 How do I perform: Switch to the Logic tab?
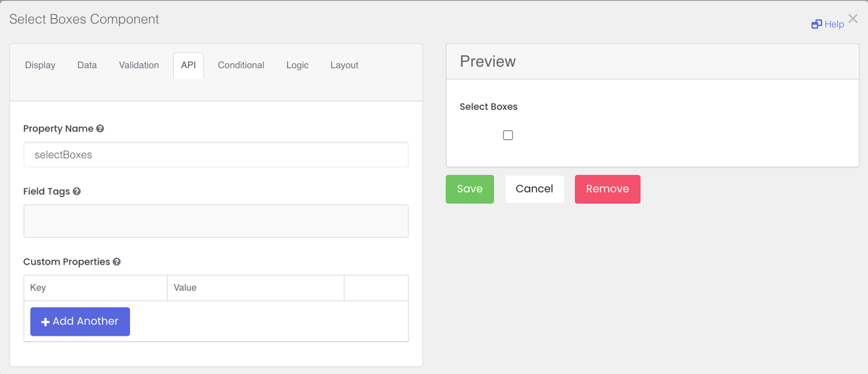(297, 65)
